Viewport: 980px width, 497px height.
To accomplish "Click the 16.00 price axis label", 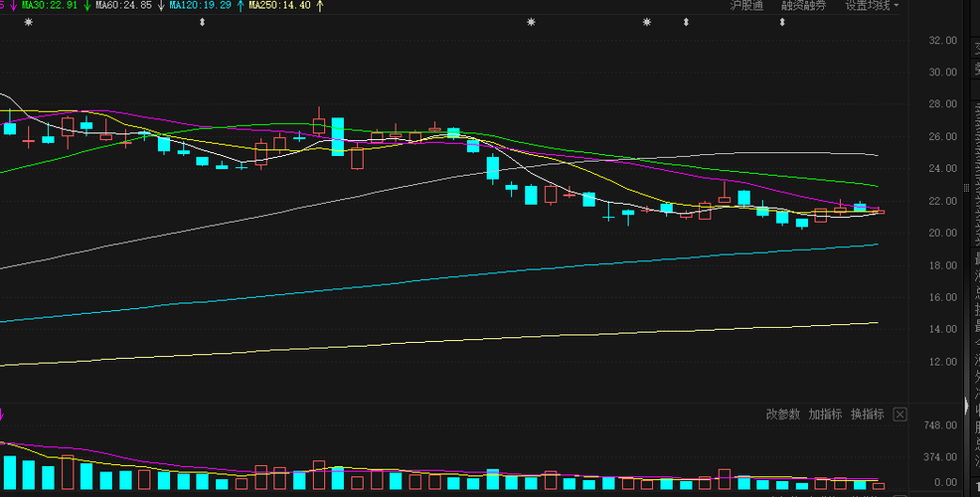I will 943,297.
